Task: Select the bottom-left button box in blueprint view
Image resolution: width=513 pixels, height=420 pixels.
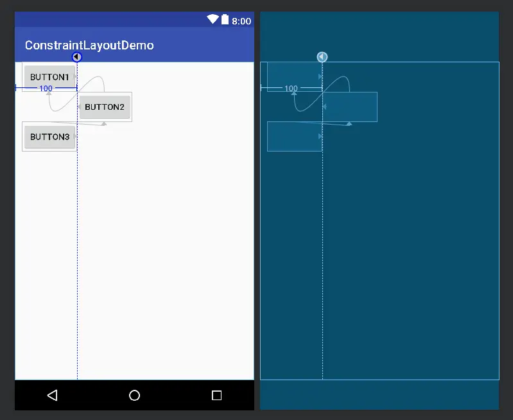Action: [x=295, y=137]
